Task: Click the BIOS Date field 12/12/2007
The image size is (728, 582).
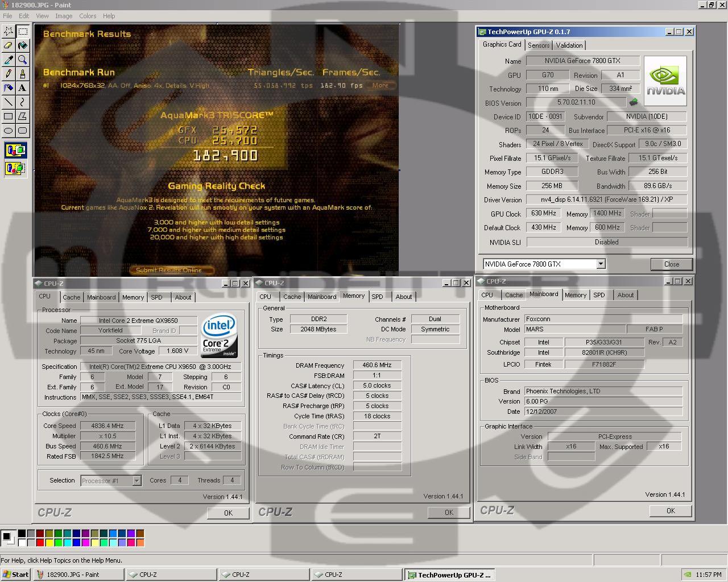Action: click(x=603, y=411)
